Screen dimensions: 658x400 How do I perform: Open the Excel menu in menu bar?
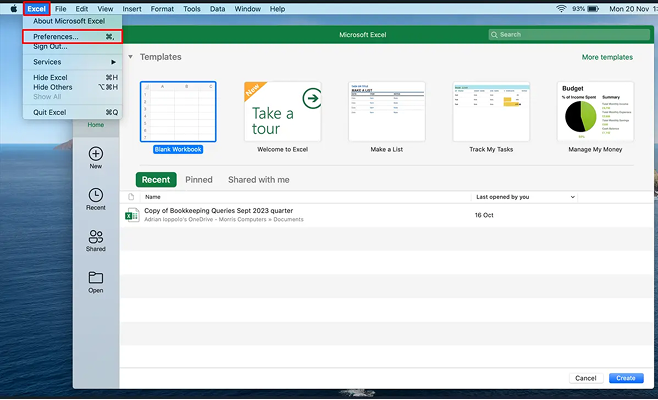(x=37, y=8)
